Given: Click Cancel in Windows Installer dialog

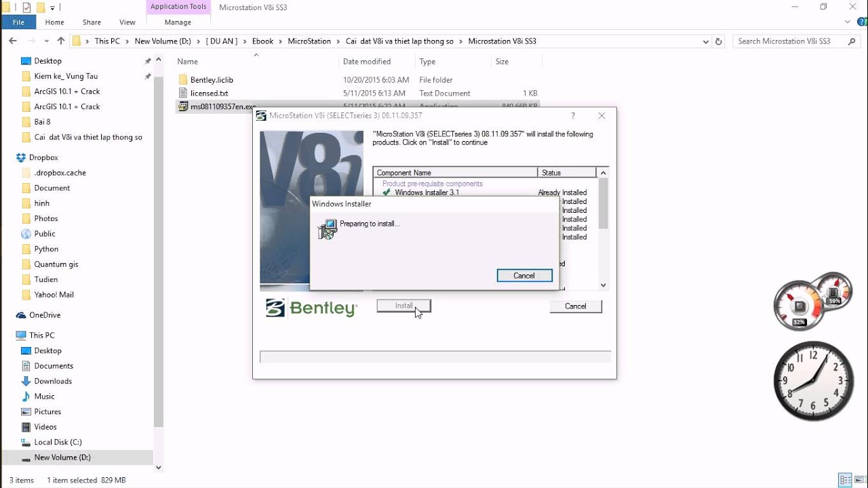Looking at the screenshot, I should (524, 276).
